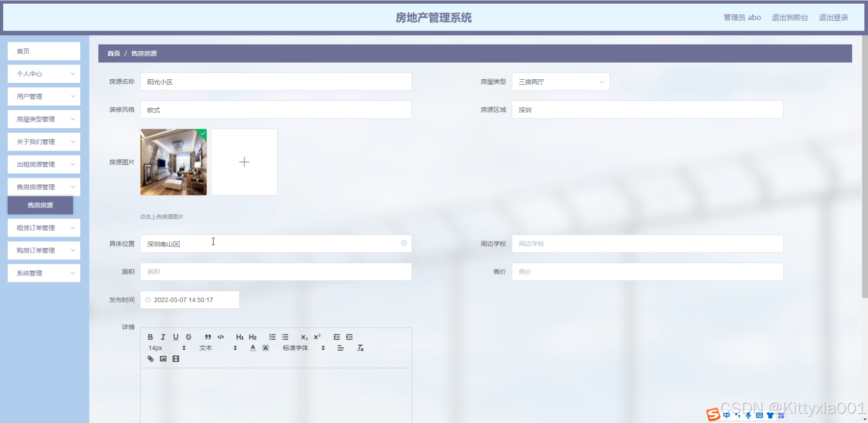Select the 售房房源 submenu item

click(x=40, y=205)
